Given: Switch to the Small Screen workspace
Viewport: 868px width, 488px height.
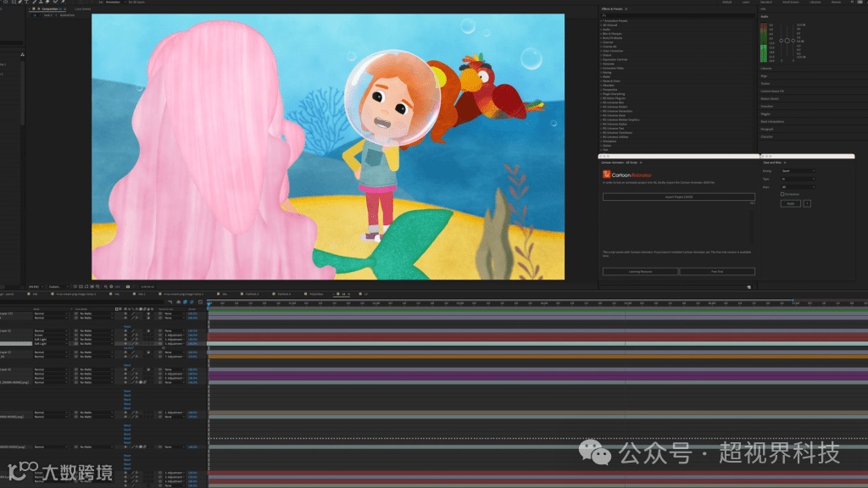Looking at the screenshot, I should coord(791,3).
